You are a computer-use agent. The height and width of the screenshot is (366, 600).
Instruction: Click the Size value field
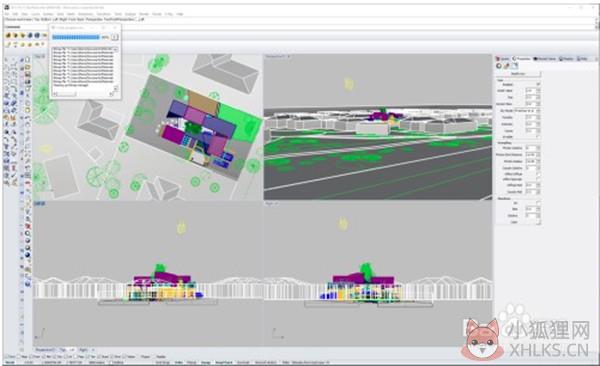point(530,98)
